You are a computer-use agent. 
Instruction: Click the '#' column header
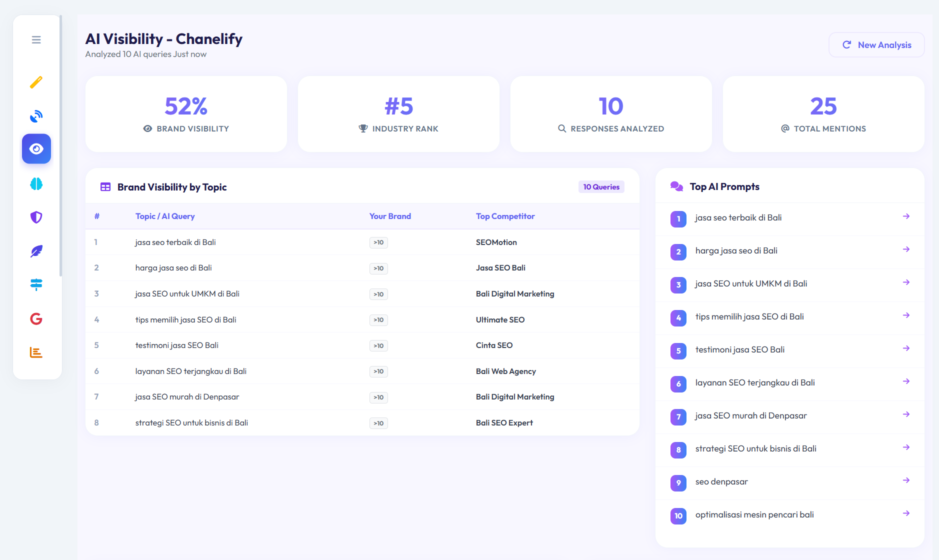[x=97, y=216]
